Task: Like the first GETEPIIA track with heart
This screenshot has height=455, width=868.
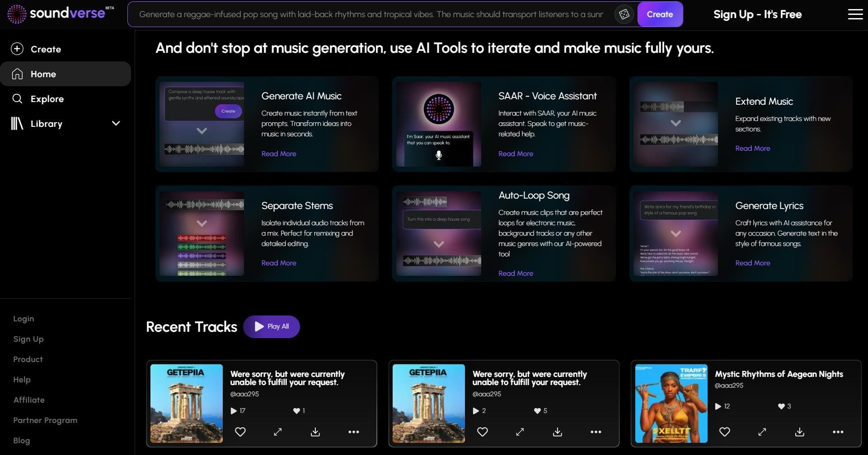Action: (240, 432)
